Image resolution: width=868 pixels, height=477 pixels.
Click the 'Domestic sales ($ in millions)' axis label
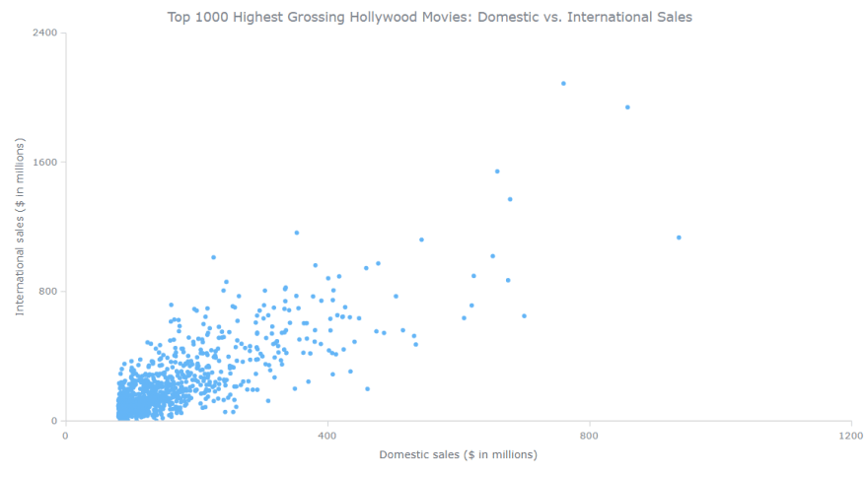coord(458,455)
